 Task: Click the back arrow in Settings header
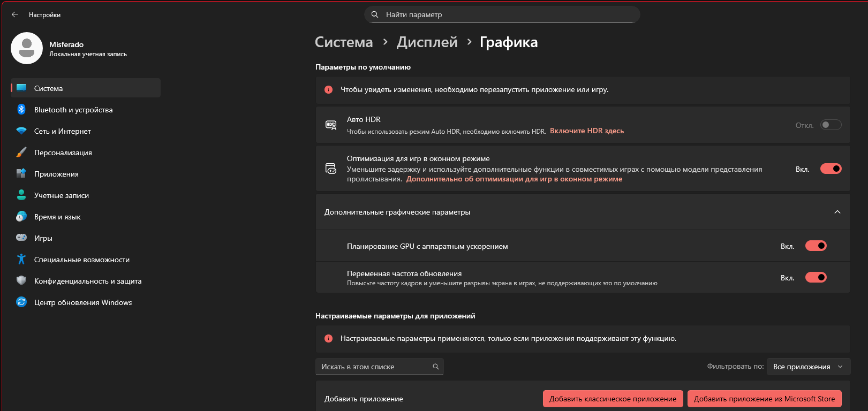[15, 15]
